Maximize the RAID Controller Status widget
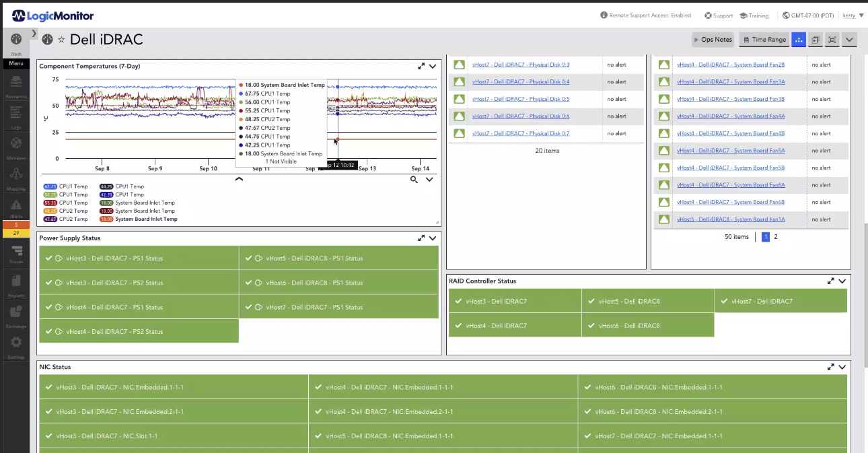868x453 pixels. (831, 281)
